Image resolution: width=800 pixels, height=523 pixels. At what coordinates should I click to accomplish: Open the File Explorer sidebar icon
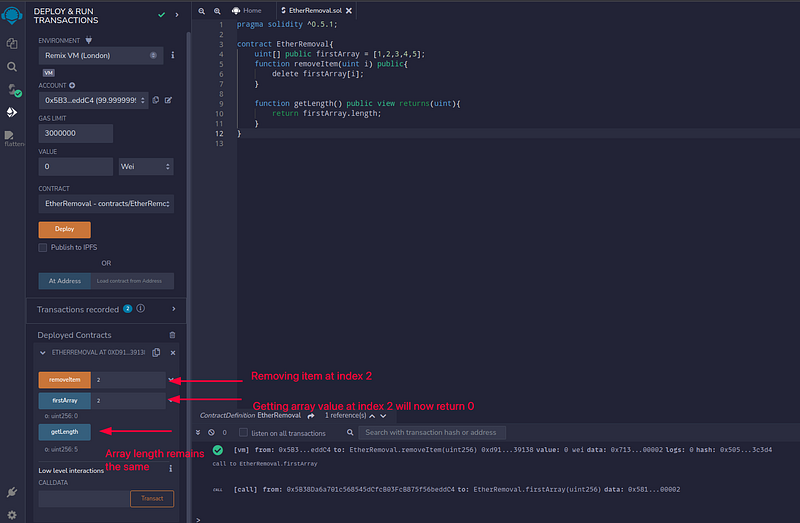tap(12, 43)
